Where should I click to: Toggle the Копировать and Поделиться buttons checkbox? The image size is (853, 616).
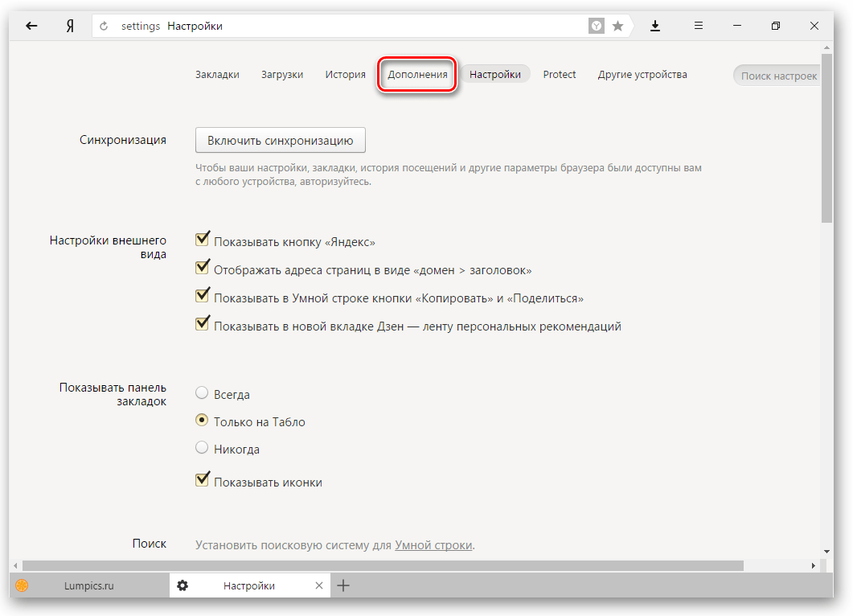[x=203, y=295]
